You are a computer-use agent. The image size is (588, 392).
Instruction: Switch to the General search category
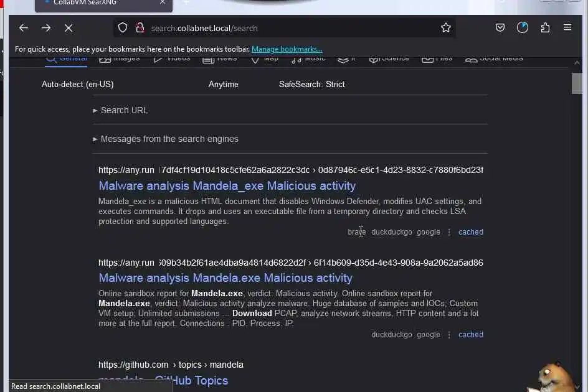[66, 60]
